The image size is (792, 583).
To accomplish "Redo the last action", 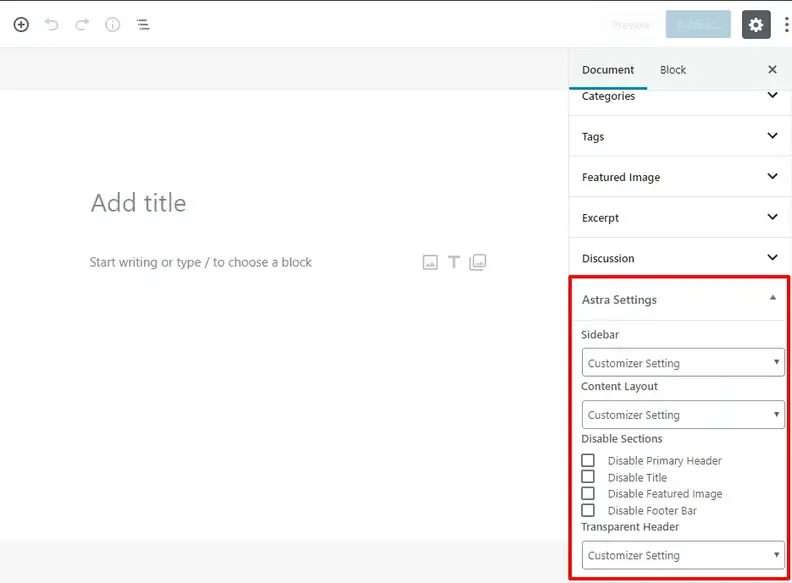I will pyautogui.click(x=82, y=24).
